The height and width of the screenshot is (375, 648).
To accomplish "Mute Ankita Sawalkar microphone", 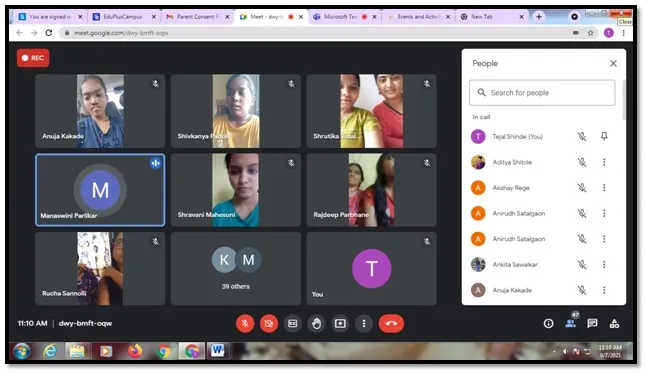I will click(x=582, y=264).
